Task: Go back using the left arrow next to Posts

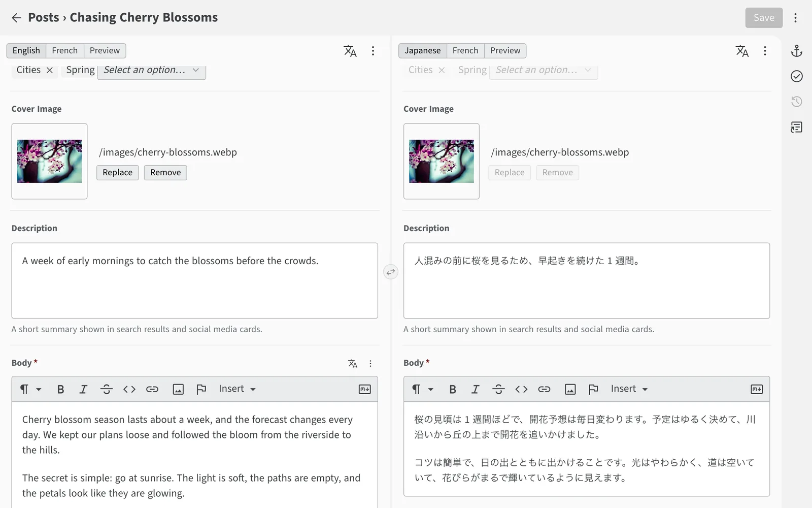Action: pos(16,18)
